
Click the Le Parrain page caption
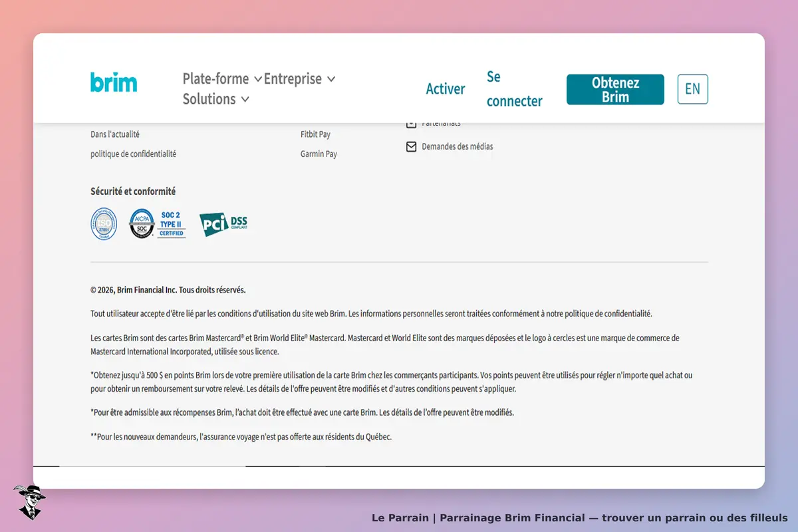point(579,517)
